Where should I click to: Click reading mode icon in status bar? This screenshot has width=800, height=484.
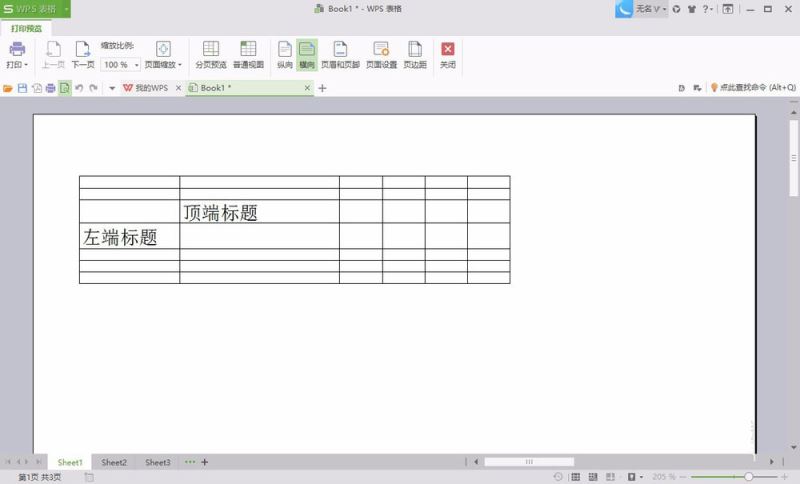632,477
